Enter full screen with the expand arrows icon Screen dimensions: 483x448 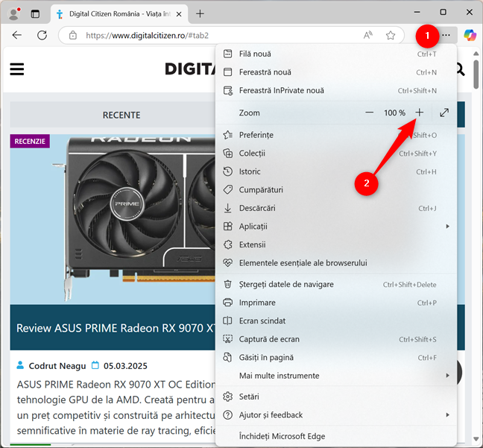(x=444, y=113)
